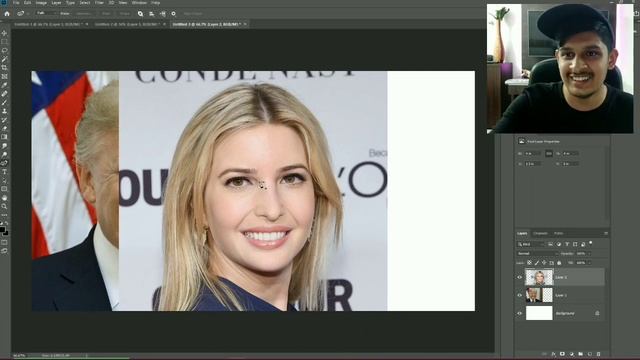Open the gear settings in options bar
Viewport: 640px width, 360px height.
(x=173, y=13)
